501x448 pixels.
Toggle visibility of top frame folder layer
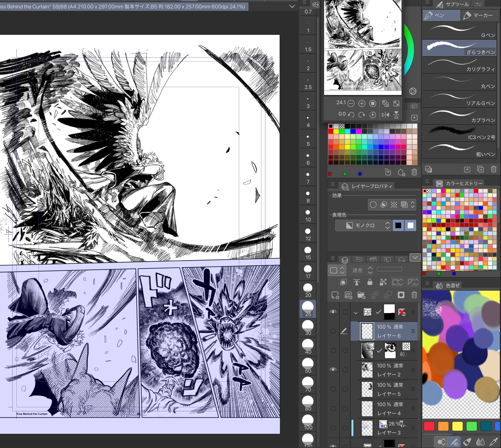click(x=333, y=312)
